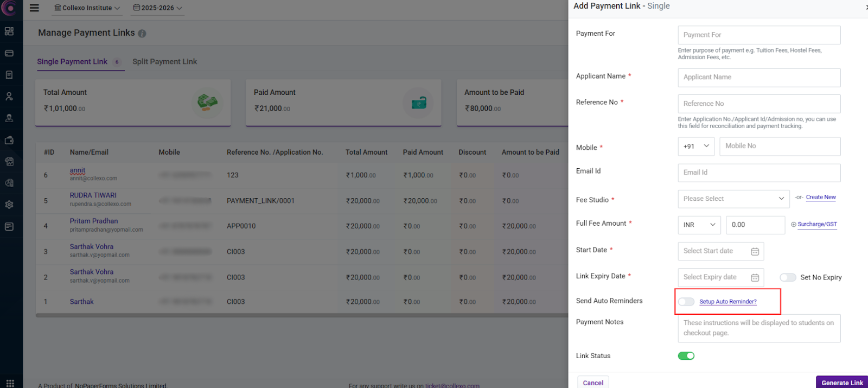Click the Reference No. /Application No. column header

point(275,152)
